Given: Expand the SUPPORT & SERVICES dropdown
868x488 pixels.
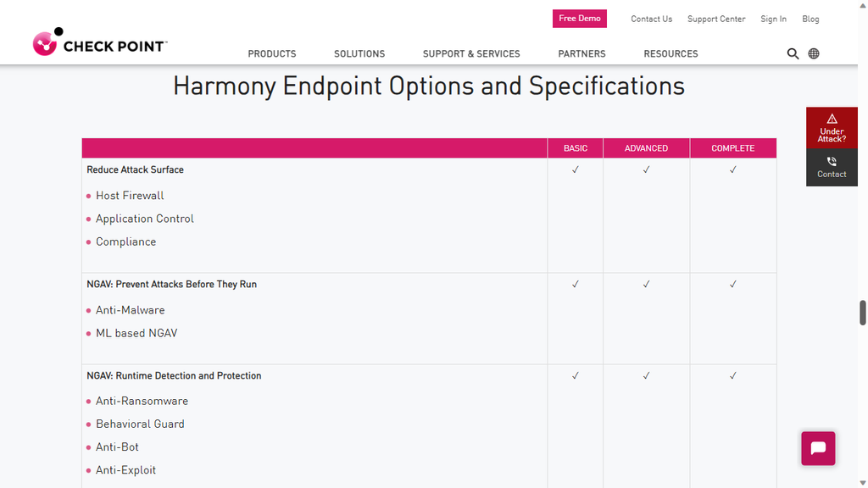Looking at the screenshot, I should [471, 53].
